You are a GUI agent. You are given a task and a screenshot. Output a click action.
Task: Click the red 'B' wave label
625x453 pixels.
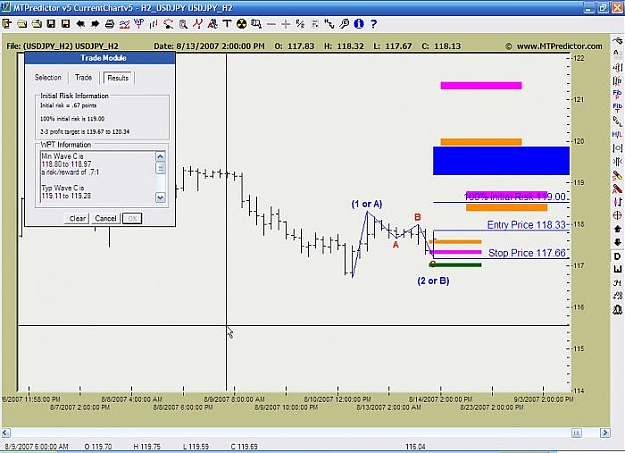(x=417, y=217)
